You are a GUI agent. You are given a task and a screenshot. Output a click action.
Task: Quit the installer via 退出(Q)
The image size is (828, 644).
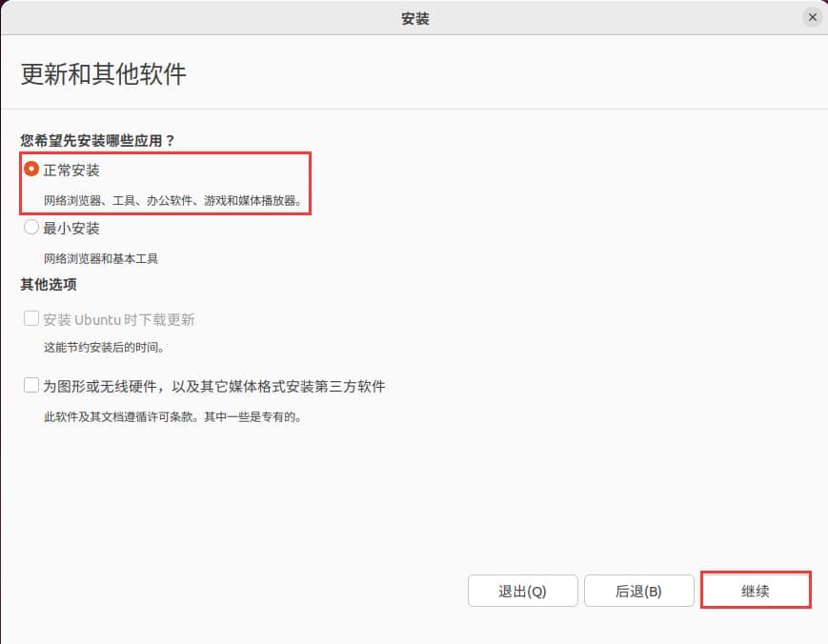[522, 591]
